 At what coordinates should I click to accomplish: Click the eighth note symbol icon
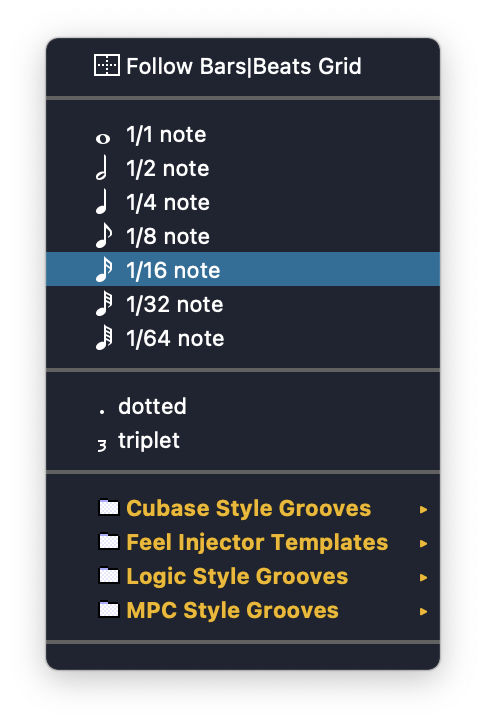(103, 235)
